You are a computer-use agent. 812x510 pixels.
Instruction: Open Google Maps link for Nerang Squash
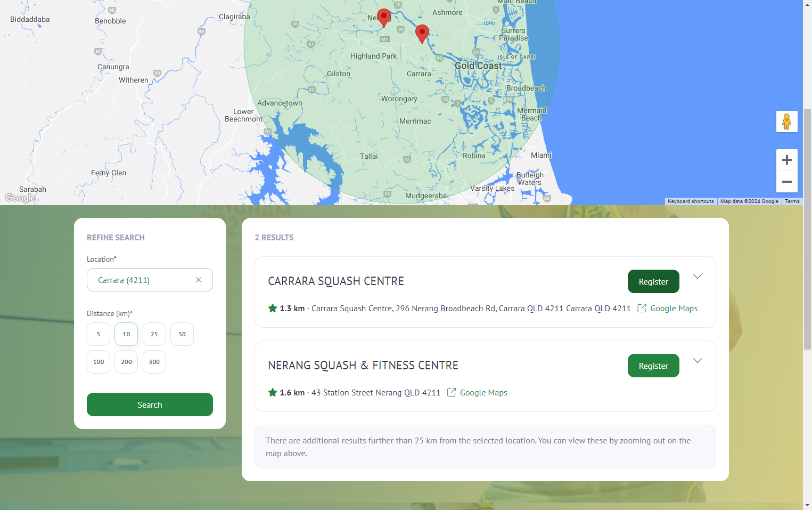(483, 392)
